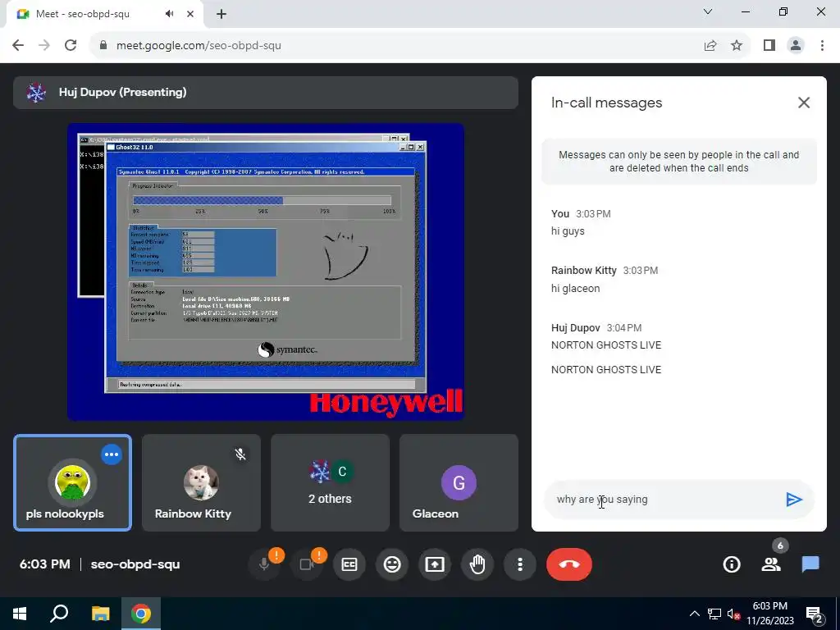
Task: Click the Chrome taskbar icon
Action: 141,614
